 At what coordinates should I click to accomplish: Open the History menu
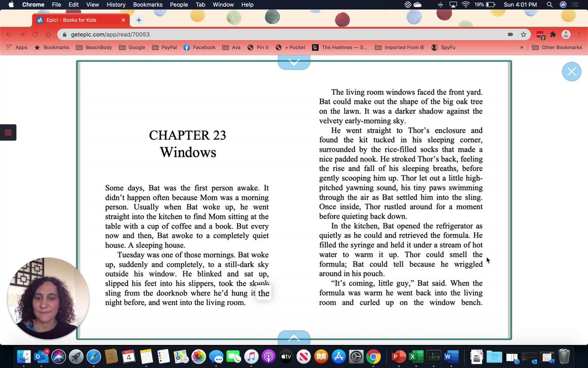(116, 5)
